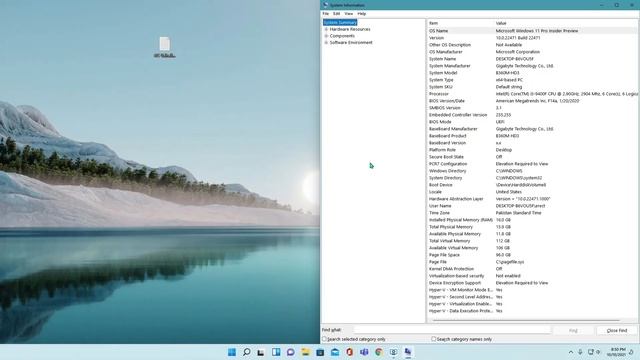Select the Secure Boot State row

[x=533, y=157]
